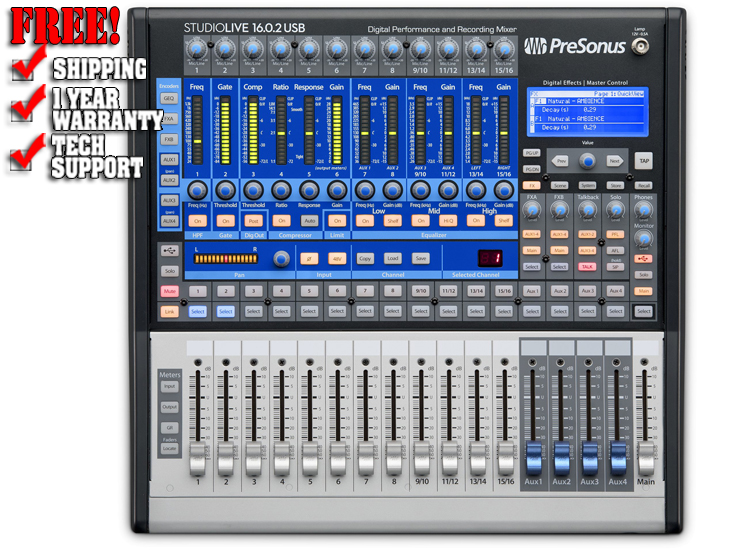The image size is (750, 550).
Task: Click the Faders Locate button
Action: tap(169, 449)
